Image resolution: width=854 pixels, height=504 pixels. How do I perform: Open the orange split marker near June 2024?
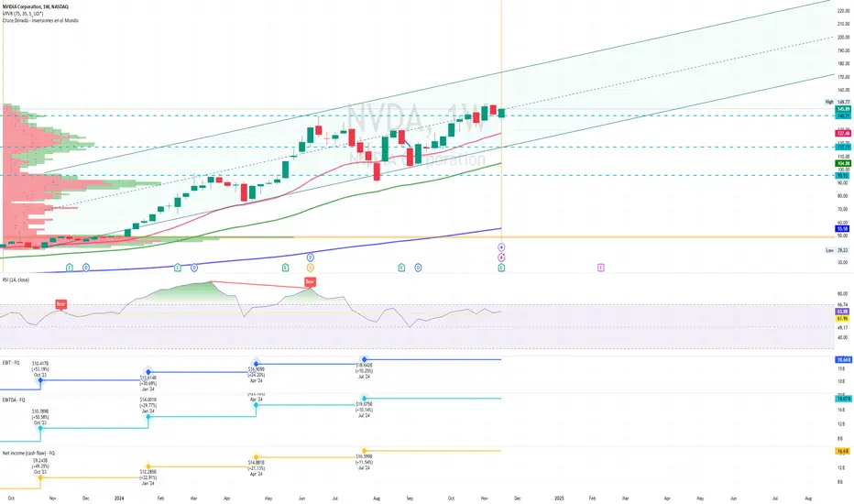coord(311,268)
